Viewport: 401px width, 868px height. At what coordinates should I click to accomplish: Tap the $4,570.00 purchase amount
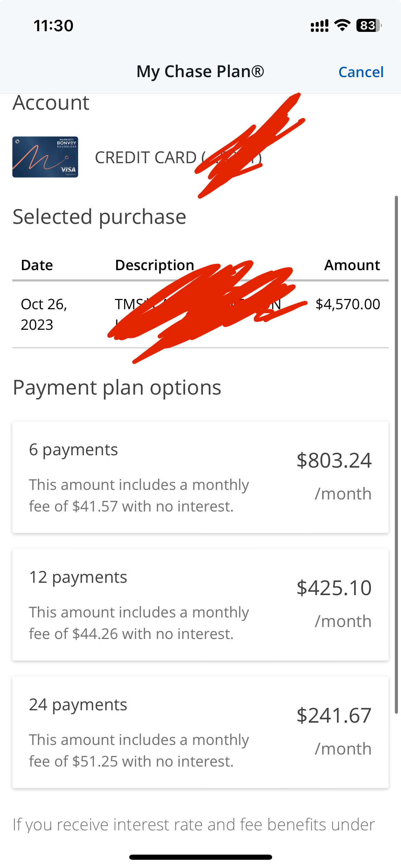(348, 304)
